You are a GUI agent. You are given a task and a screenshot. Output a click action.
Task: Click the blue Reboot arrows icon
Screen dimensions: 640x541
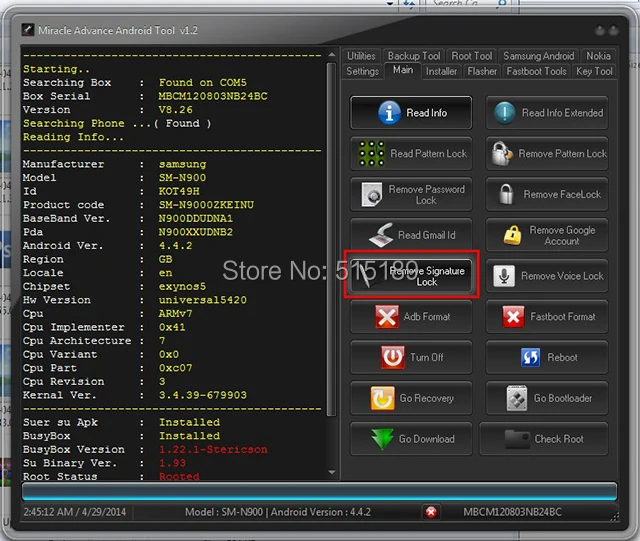pos(531,358)
